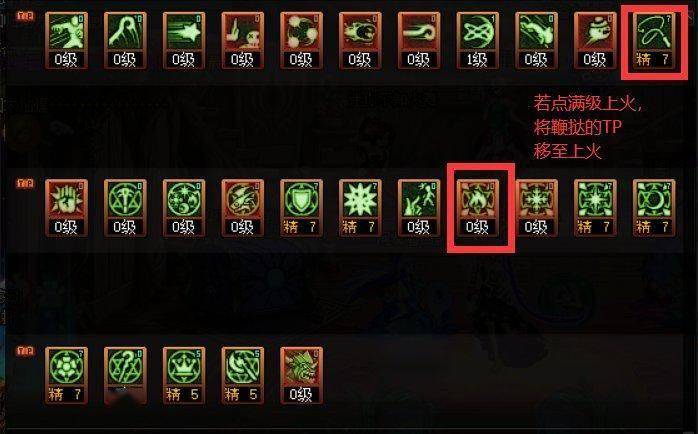Pick the roaring beast head skill icon

pos(360,41)
